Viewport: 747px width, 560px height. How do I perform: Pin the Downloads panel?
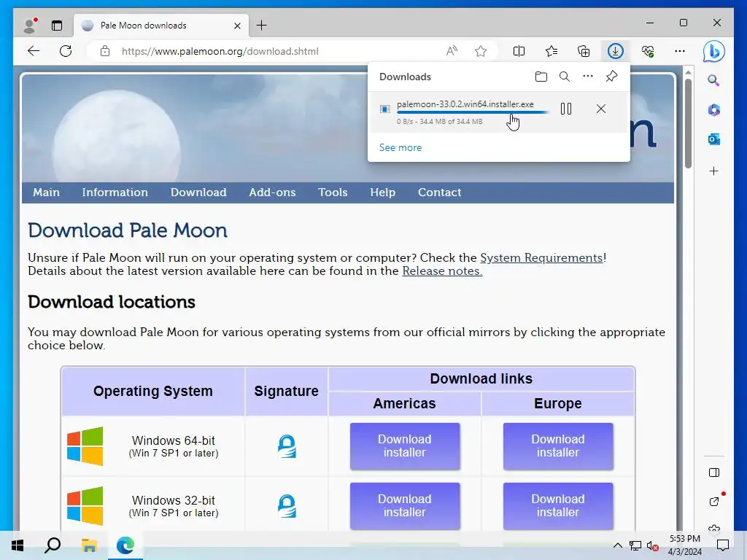pyautogui.click(x=612, y=76)
